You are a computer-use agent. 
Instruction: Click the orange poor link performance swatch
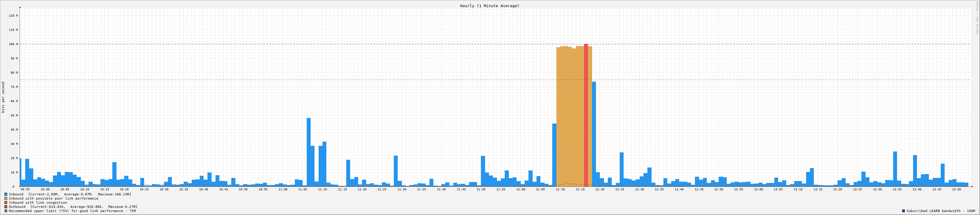[6, 198]
